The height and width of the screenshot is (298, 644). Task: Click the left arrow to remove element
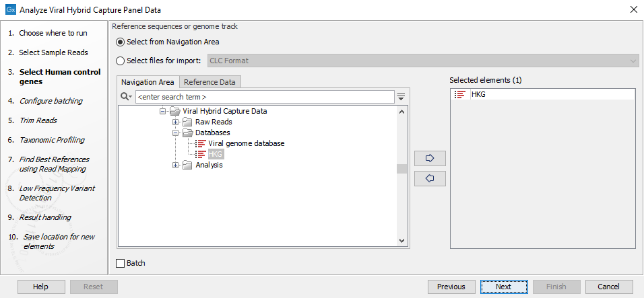[430, 178]
